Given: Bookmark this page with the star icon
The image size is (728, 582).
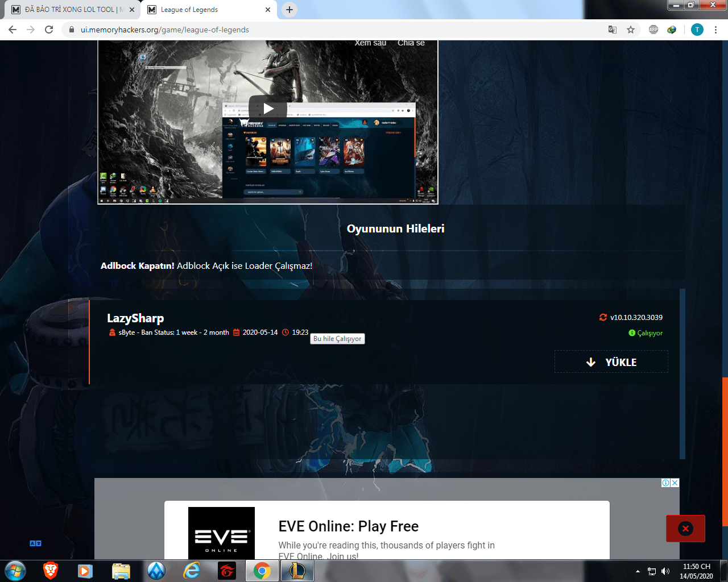Looking at the screenshot, I should (631, 30).
